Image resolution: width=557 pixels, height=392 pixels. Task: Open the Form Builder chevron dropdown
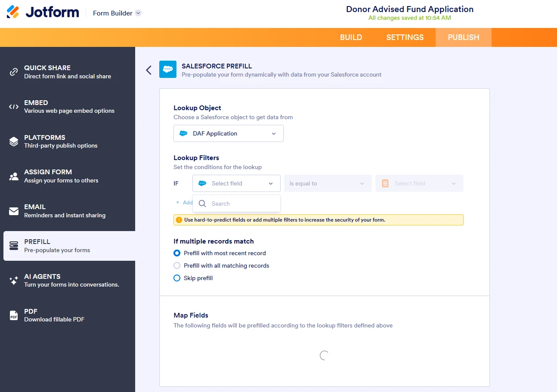pyautogui.click(x=138, y=13)
